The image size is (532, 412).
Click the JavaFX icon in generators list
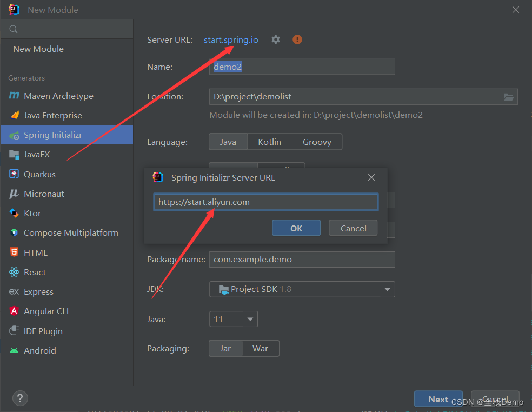click(x=14, y=155)
